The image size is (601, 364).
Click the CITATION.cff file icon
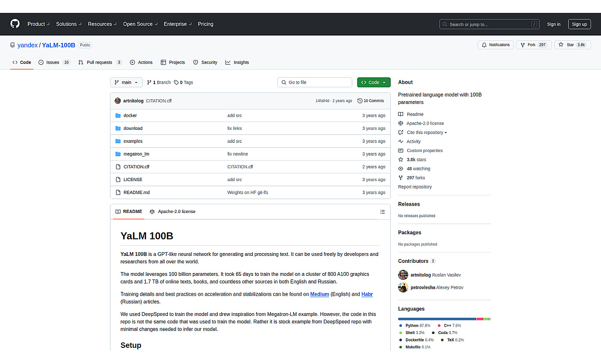(x=118, y=167)
